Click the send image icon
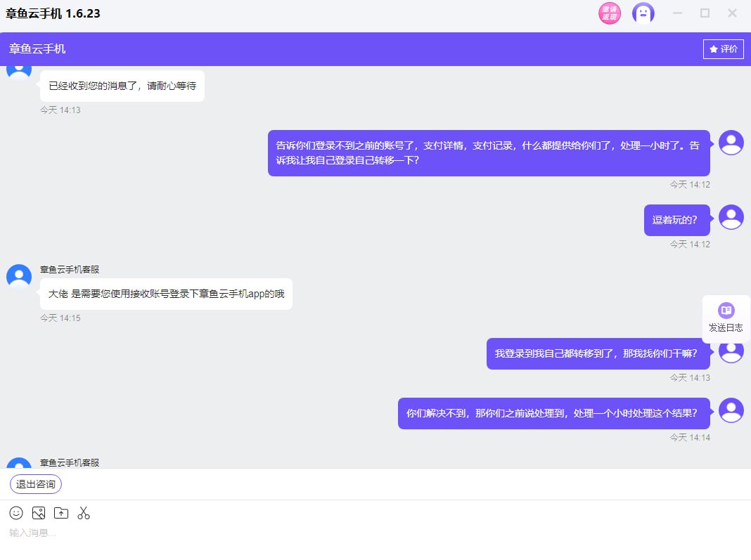 [x=38, y=513]
